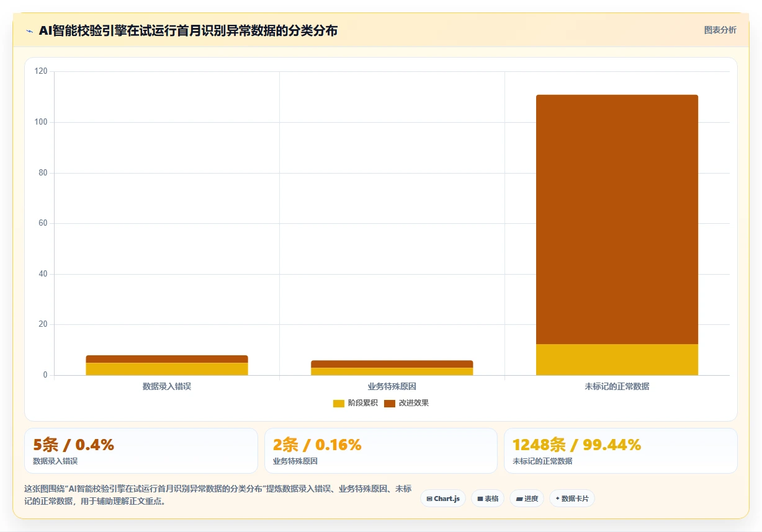Screen dimensions: 762x532
Task: Click the 数据录入错误 x-axis label
Action: [167, 386]
